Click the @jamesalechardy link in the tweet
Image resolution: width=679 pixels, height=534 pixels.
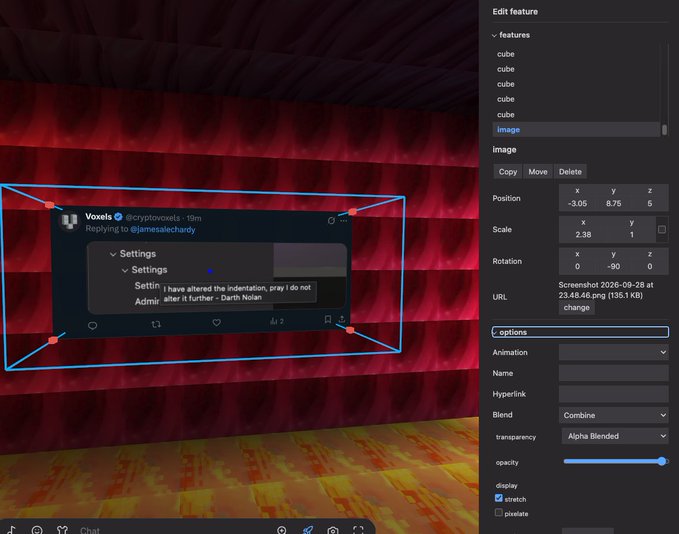(x=163, y=229)
